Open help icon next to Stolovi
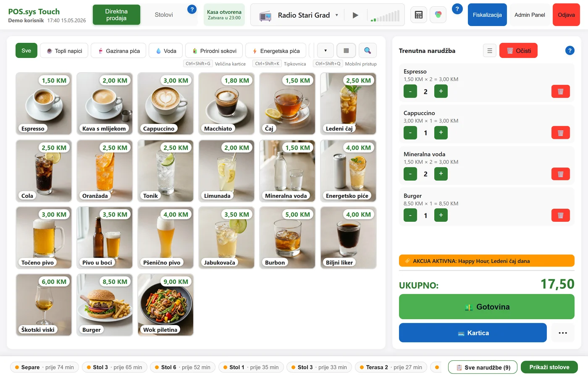This screenshot has height=378, width=588. coord(192,9)
